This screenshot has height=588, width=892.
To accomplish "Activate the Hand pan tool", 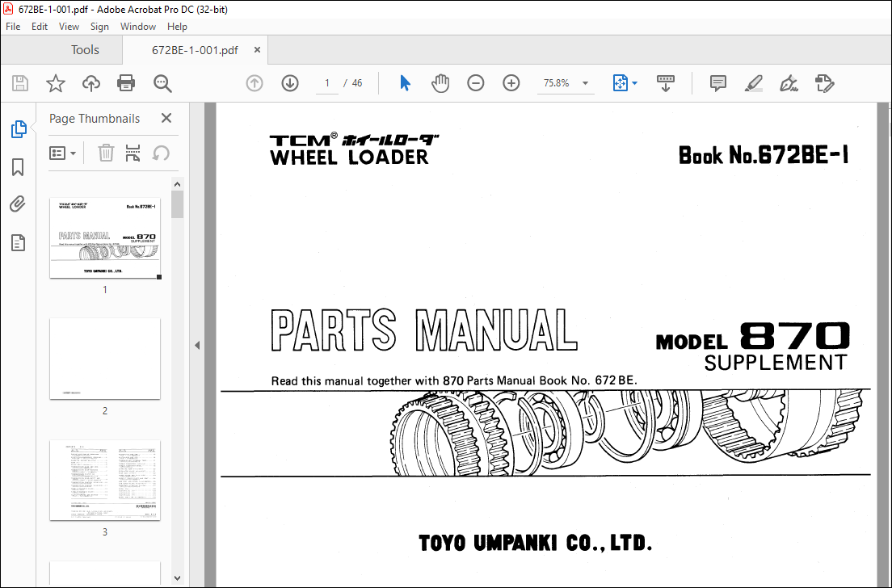I will point(440,83).
